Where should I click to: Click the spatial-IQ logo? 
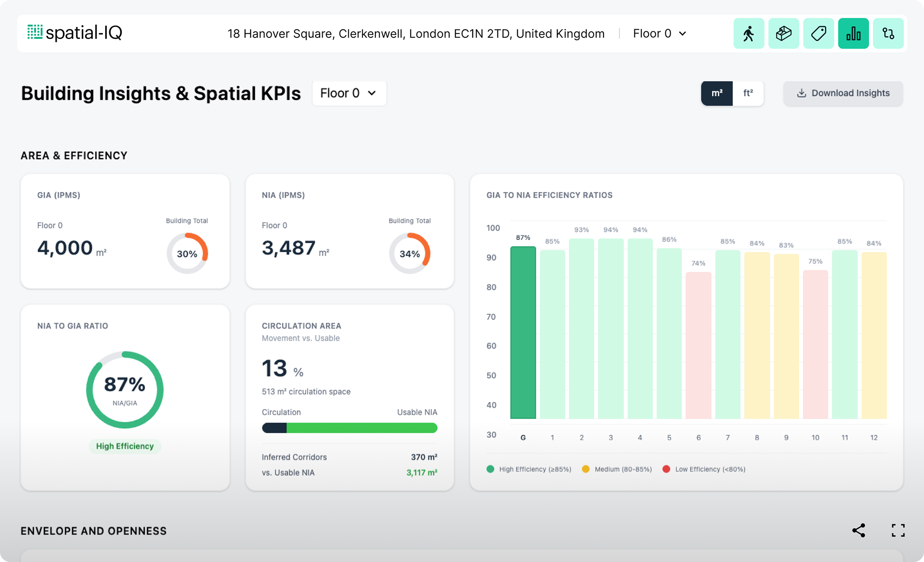pos(75,33)
